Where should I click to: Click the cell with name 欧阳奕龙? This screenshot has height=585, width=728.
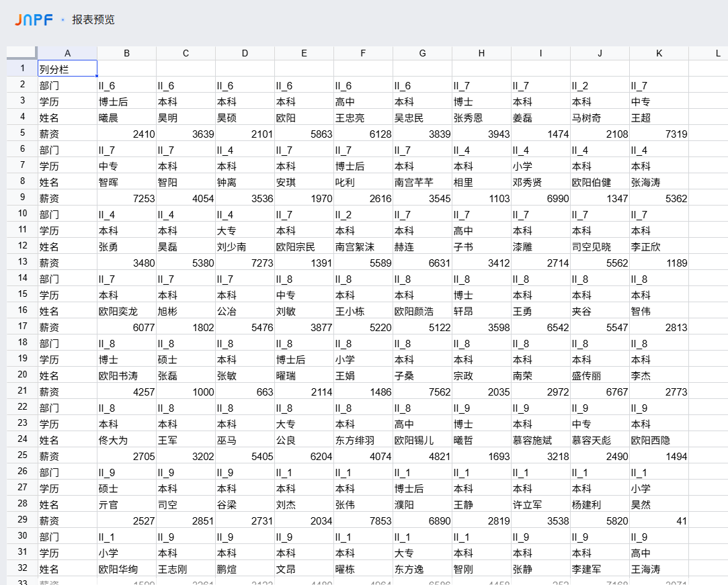[x=127, y=311]
